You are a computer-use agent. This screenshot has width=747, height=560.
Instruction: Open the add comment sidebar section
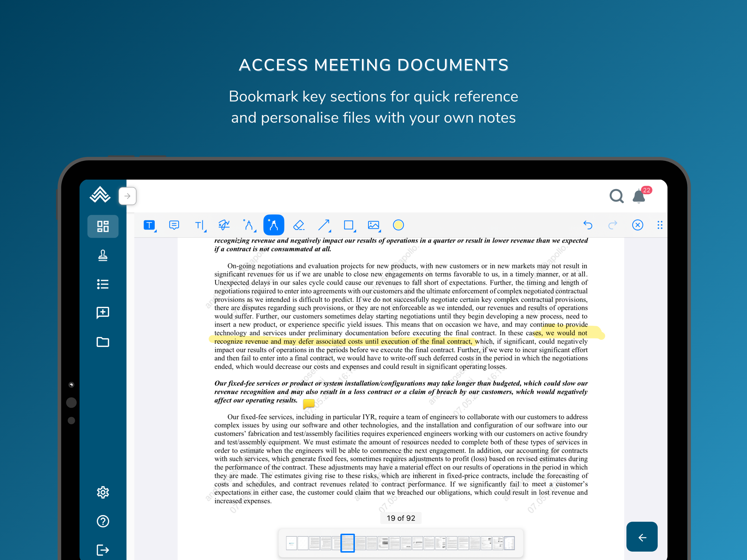103,313
